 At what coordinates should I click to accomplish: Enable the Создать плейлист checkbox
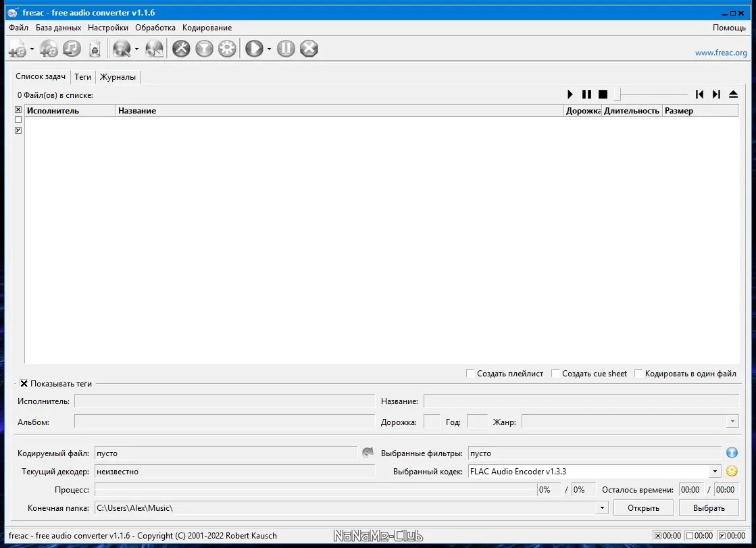[x=470, y=373]
